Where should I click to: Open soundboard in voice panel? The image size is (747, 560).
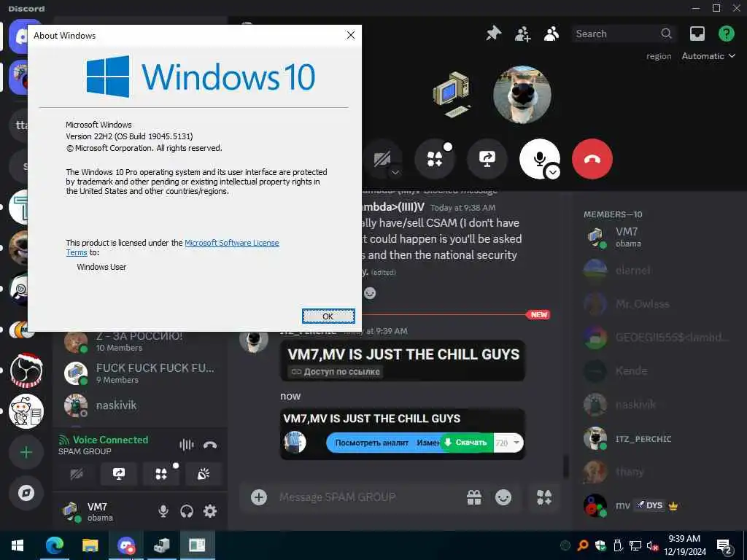click(x=204, y=474)
